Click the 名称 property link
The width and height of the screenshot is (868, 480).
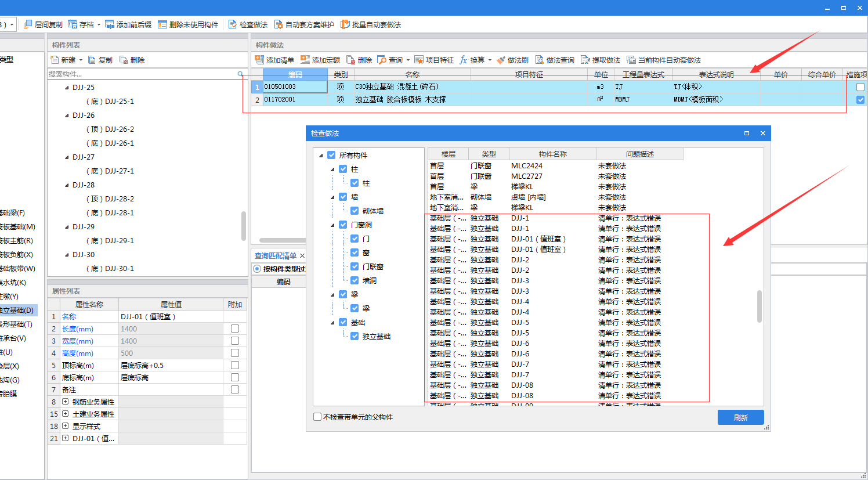(x=69, y=317)
